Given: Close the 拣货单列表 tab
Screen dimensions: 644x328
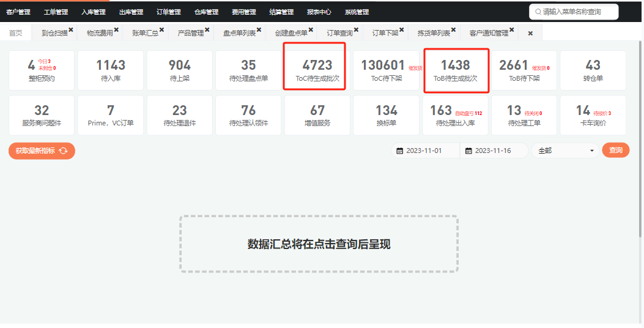Looking at the screenshot, I should point(453,29).
